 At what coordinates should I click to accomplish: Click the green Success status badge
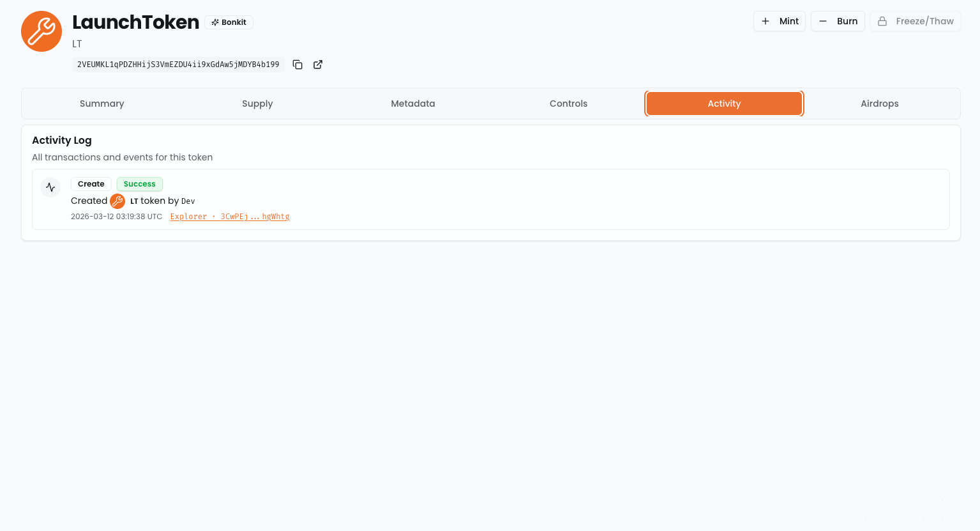point(140,184)
